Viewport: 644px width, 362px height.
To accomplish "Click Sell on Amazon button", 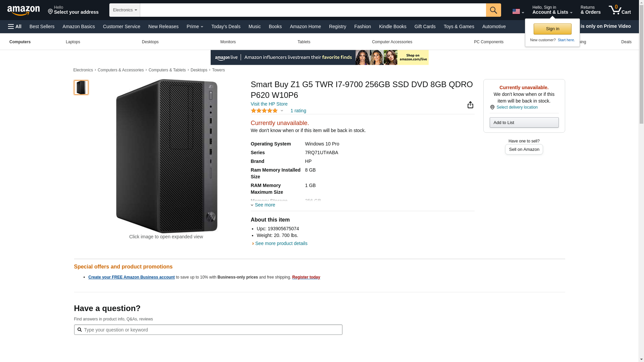I will click(524, 149).
